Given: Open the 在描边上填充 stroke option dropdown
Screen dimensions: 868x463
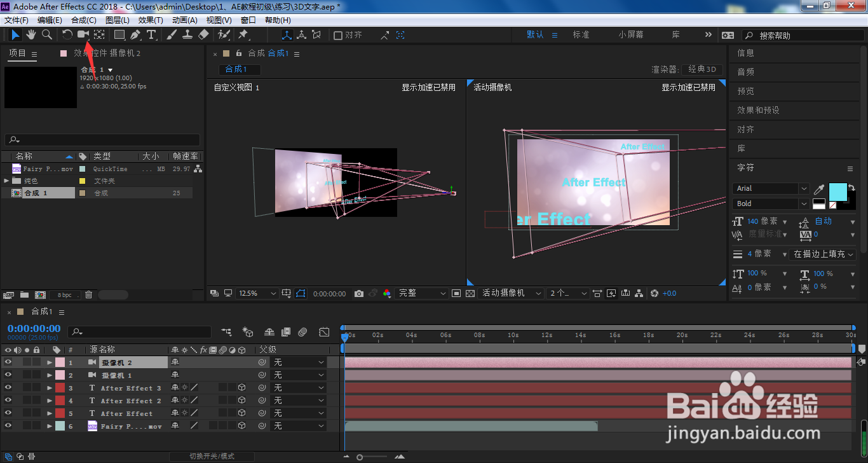Looking at the screenshot, I should (823, 254).
